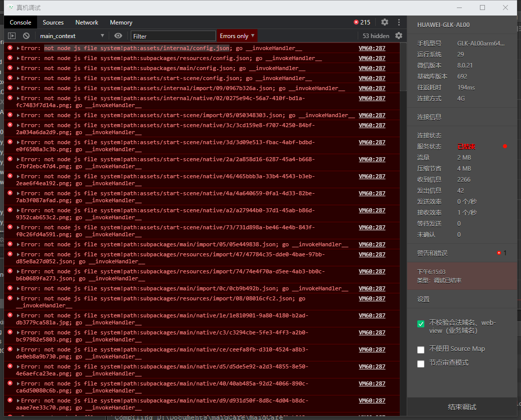Open VM60:287 link on the internal/config.json row

pos(372,48)
